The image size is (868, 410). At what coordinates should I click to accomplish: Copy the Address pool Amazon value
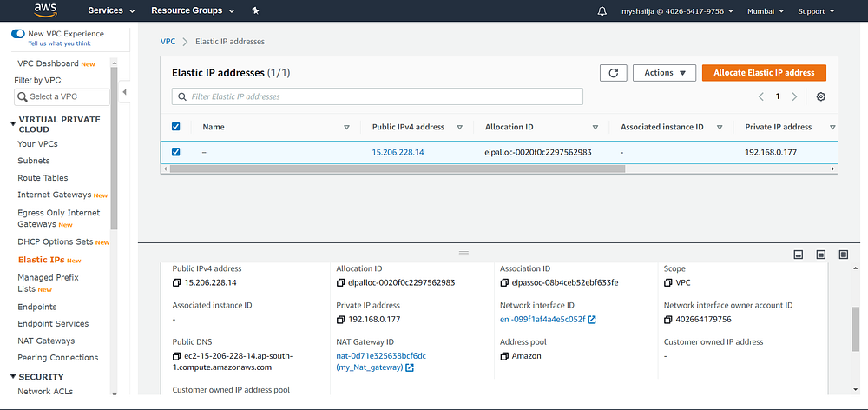point(504,356)
